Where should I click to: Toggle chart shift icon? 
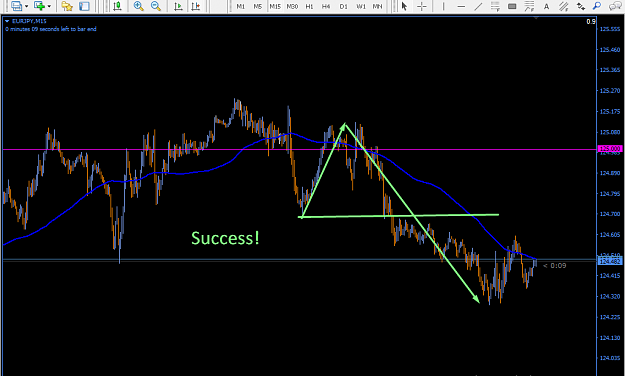(195, 6)
